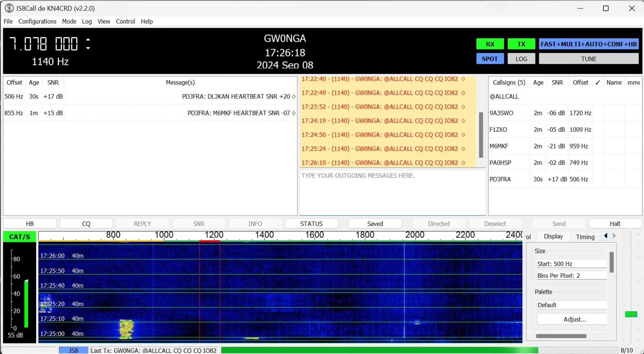Select the @ALLCALL row
Viewport: 644px width, 354px height.
565,96
